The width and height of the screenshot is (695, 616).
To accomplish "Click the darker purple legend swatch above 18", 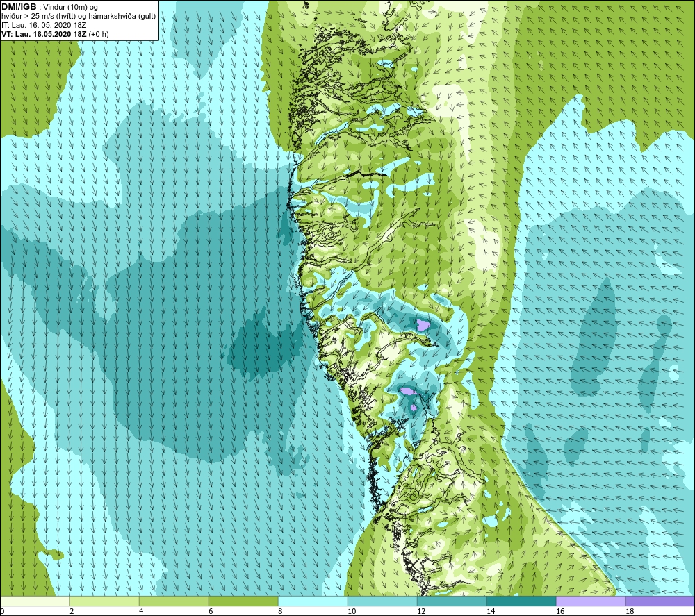I will (x=660, y=601).
